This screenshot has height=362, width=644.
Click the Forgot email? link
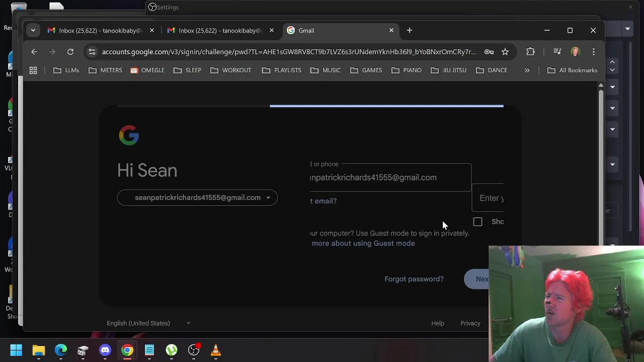click(x=324, y=201)
